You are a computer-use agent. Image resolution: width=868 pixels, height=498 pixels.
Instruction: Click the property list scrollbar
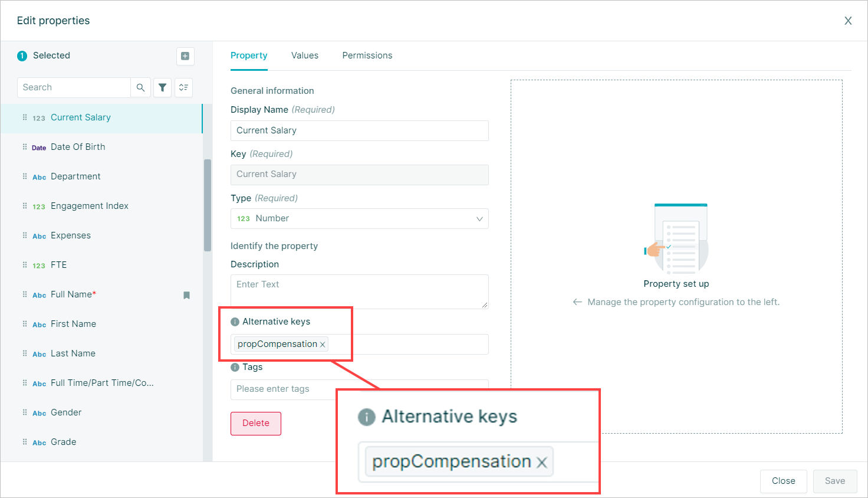click(208, 205)
